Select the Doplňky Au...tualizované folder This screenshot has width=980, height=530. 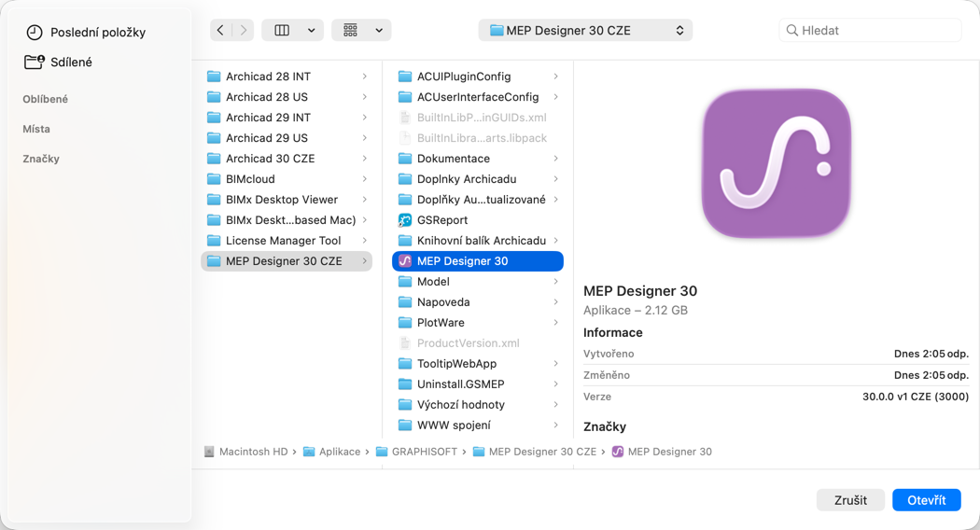click(x=478, y=200)
